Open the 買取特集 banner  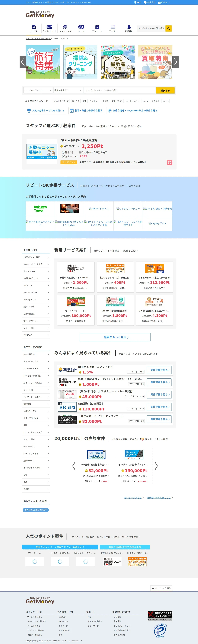pos(155,62)
